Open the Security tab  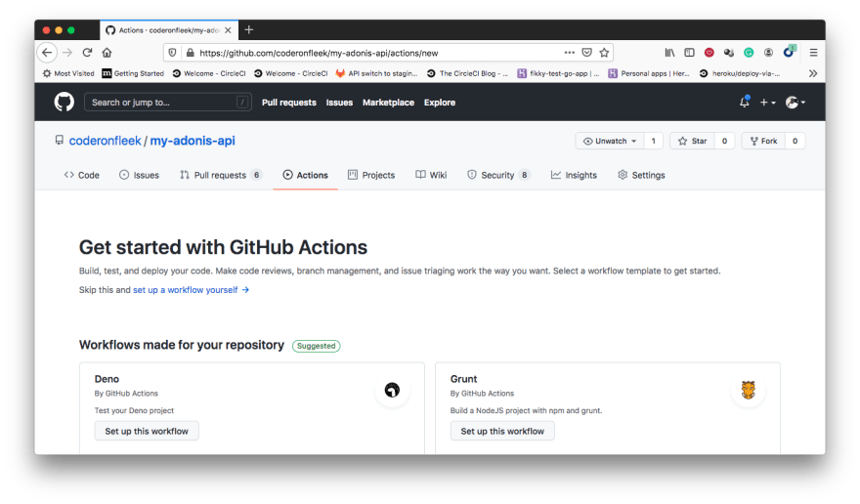click(x=498, y=175)
